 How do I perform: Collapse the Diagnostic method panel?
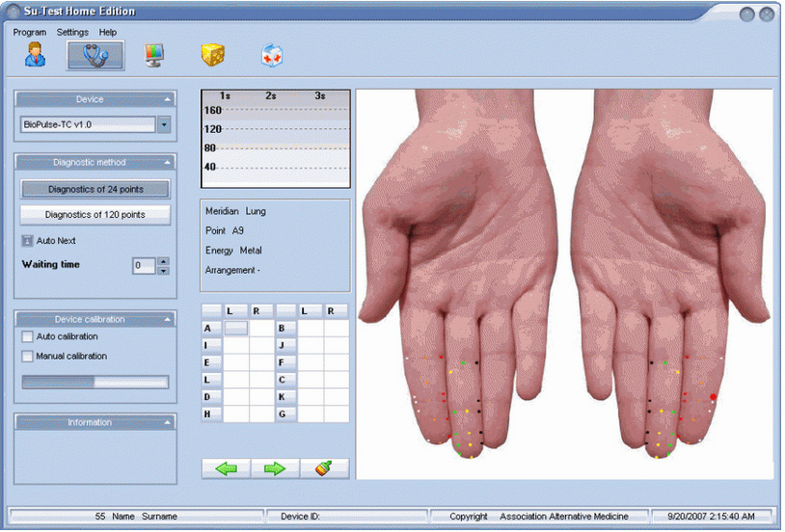[x=168, y=163]
